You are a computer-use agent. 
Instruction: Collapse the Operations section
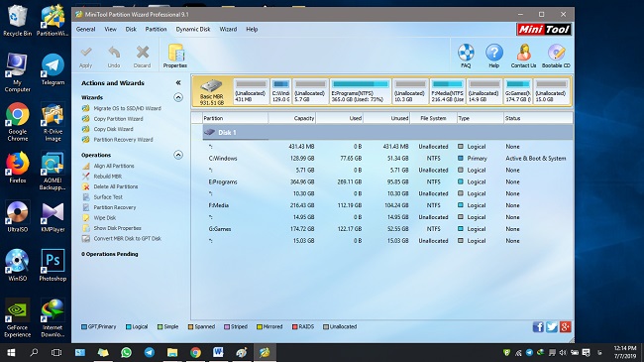178,155
